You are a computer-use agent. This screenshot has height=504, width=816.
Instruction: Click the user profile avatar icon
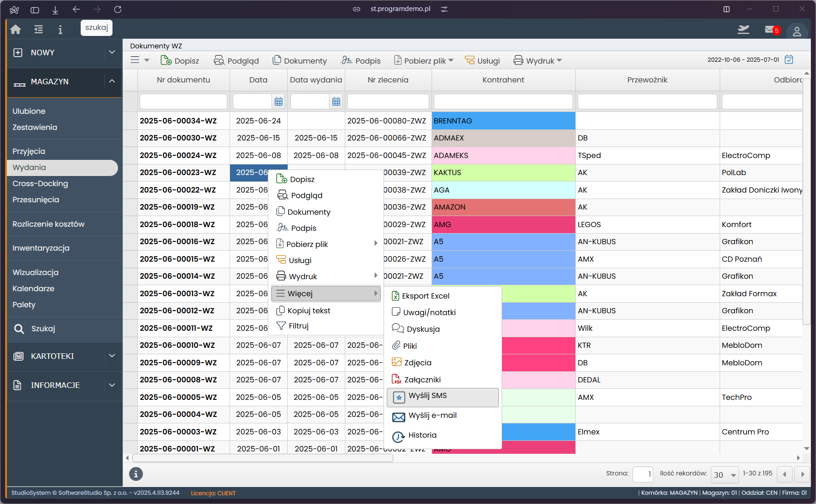pos(797,31)
